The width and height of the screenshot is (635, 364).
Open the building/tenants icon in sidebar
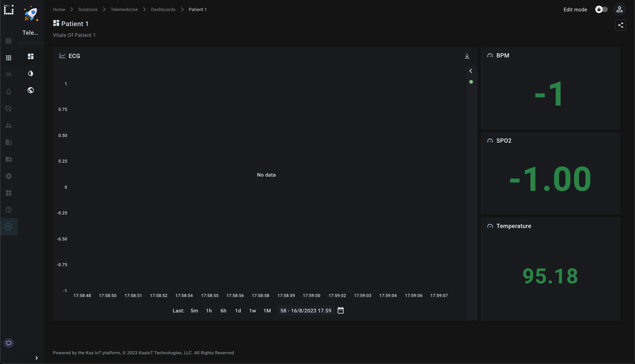tap(9, 142)
